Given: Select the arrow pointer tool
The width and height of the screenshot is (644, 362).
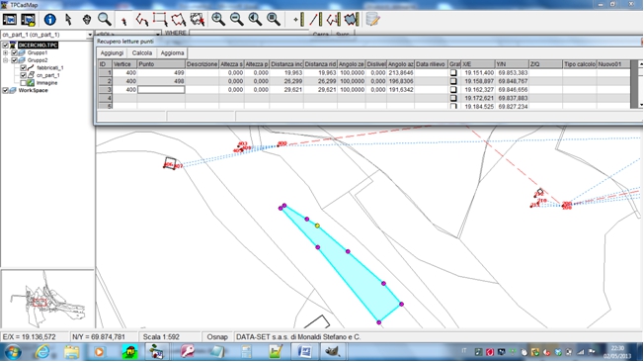Looking at the screenshot, I should click(x=68, y=20).
